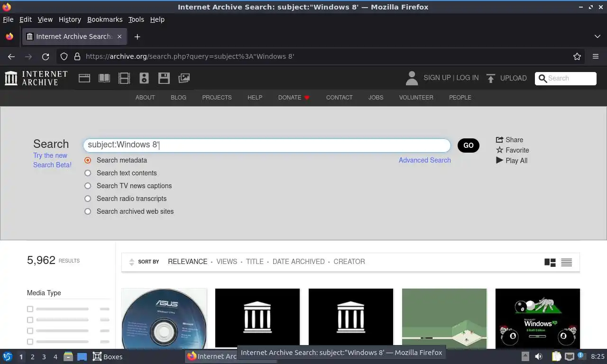Click the Favorite star link
This screenshot has height=364, width=607.
[x=512, y=150]
